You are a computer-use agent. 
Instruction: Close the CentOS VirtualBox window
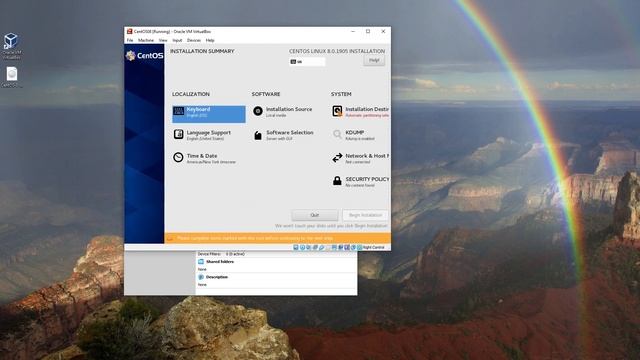(383, 31)
